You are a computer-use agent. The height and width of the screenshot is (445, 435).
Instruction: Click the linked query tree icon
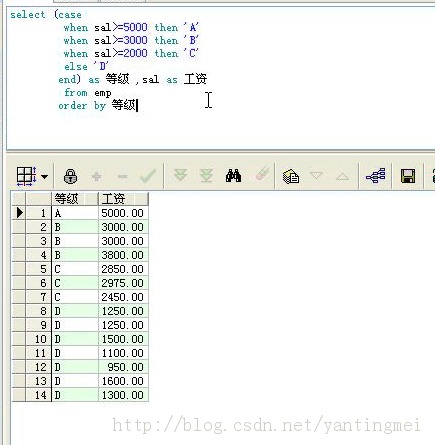(x=376, y=176)
